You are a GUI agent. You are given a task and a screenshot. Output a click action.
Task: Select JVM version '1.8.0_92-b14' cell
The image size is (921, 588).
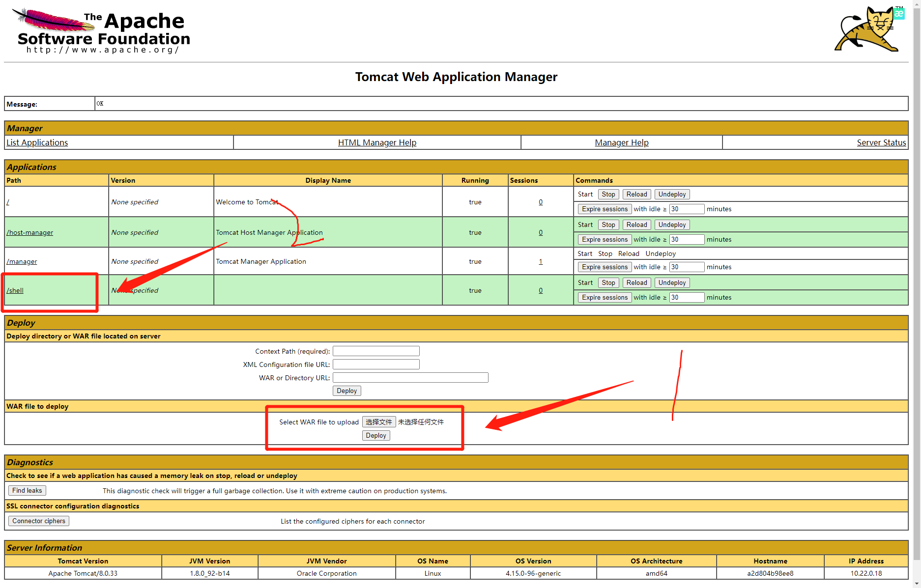click(210, 573)
